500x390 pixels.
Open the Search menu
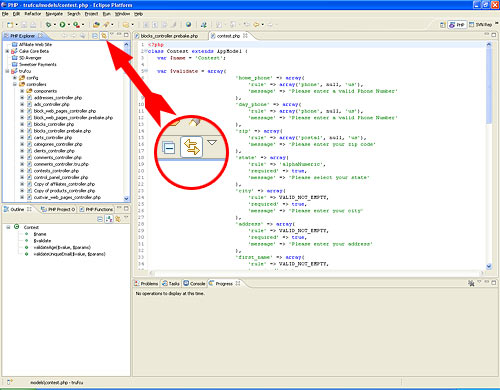point(74,14)
